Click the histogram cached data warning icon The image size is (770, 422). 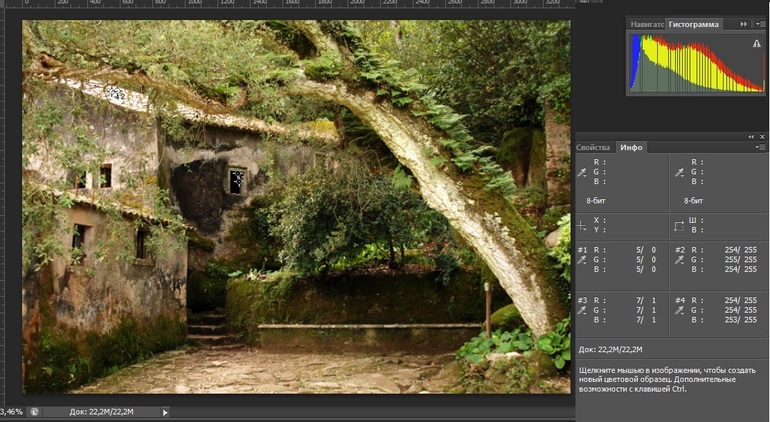click(757, 44)
